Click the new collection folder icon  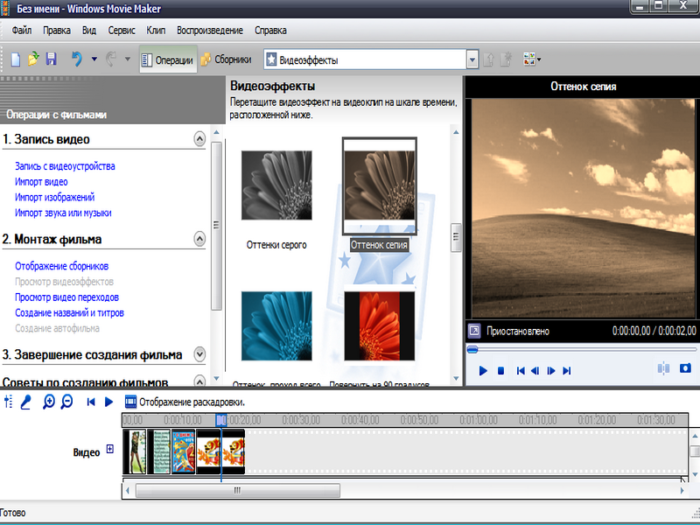[506, 59]
